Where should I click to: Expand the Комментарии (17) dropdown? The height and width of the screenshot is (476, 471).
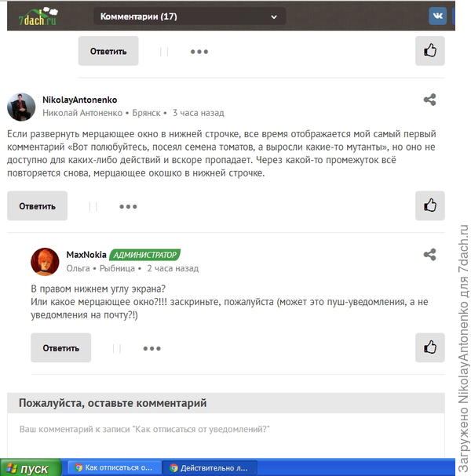pyautogui.click(x=190, y=16)
